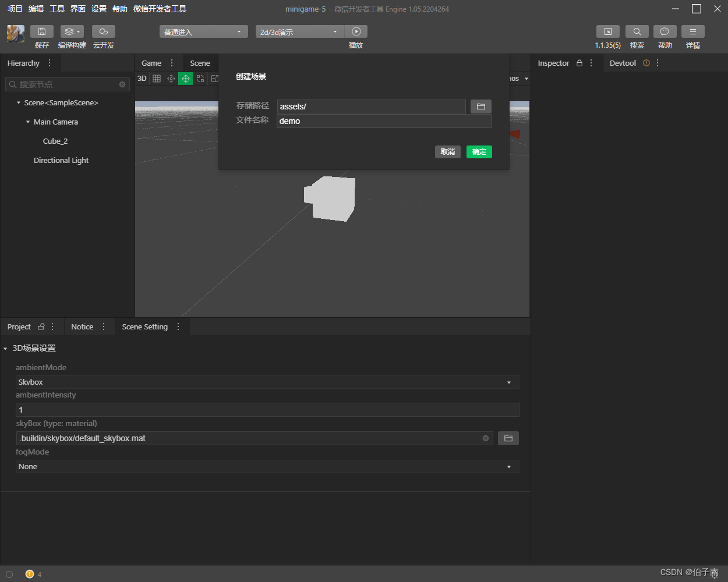Click the search (搜索) magnifier icon
This screenshot has width=728, height=582.
tap(637, 31)
